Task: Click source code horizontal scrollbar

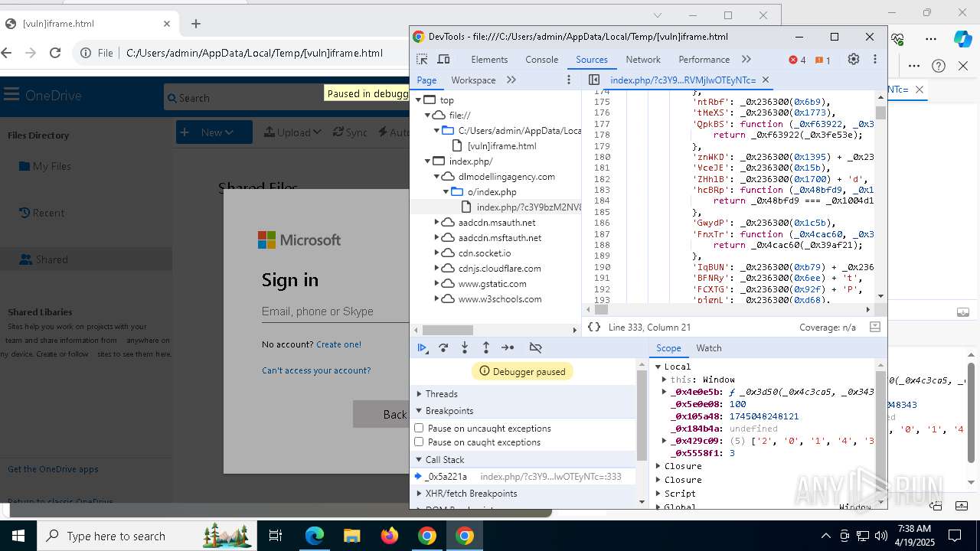Action: (x=601, y=310)
